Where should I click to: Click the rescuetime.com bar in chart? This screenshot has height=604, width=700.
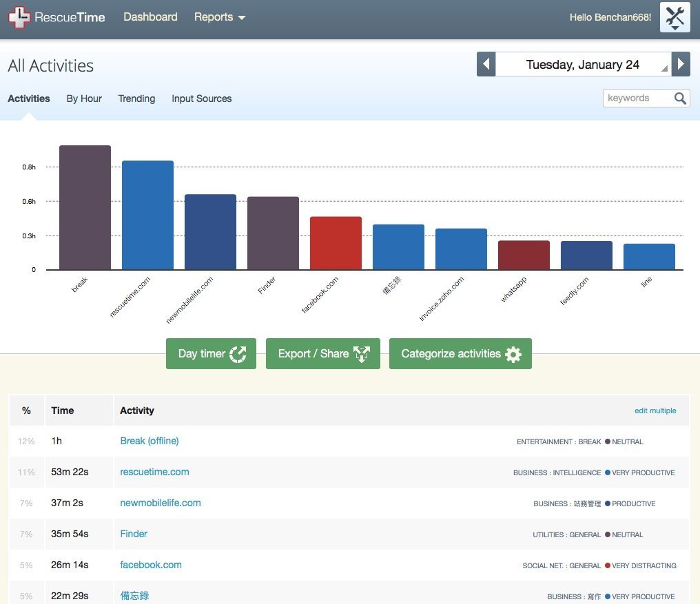pyautogui.click(x=147, y=215)
